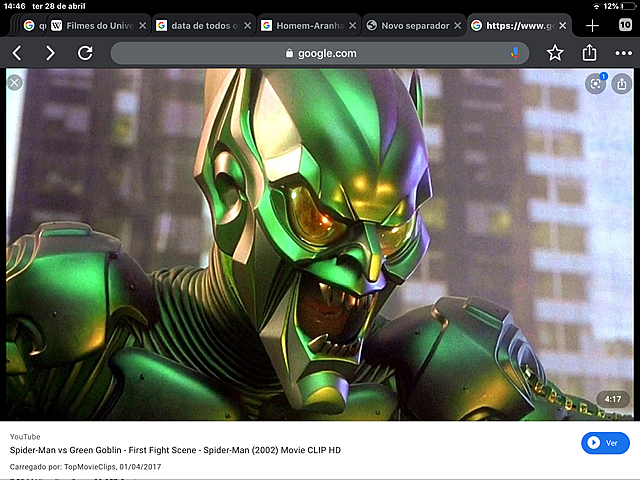The width and height of the screenshot is (640, 480).
Task: Switch to the data de todos tab
Action: 204,26
